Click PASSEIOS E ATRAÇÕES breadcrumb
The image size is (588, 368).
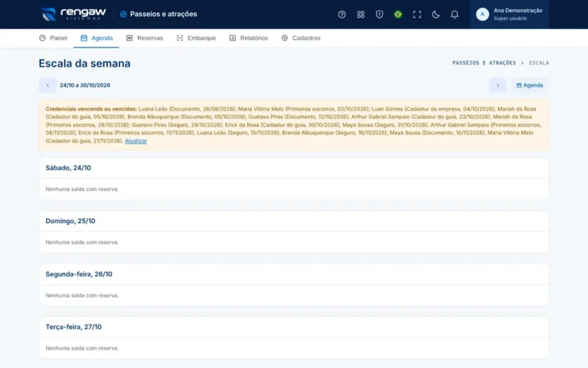click(x=484, y=63)
